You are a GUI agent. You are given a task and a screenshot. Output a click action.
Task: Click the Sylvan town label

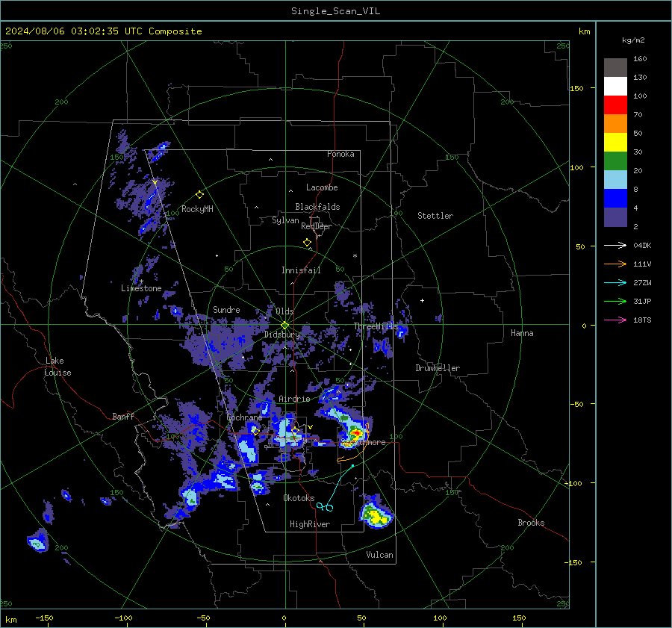point(285,220)
